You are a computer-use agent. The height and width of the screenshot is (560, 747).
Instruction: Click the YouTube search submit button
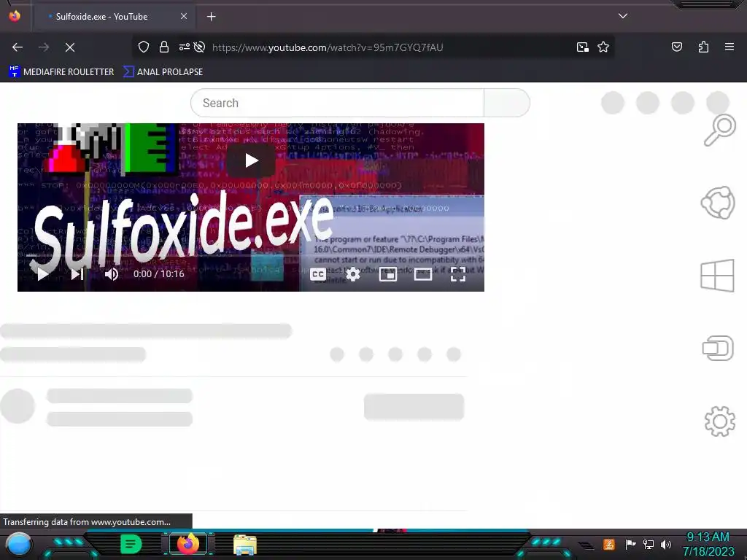point(507,103)
